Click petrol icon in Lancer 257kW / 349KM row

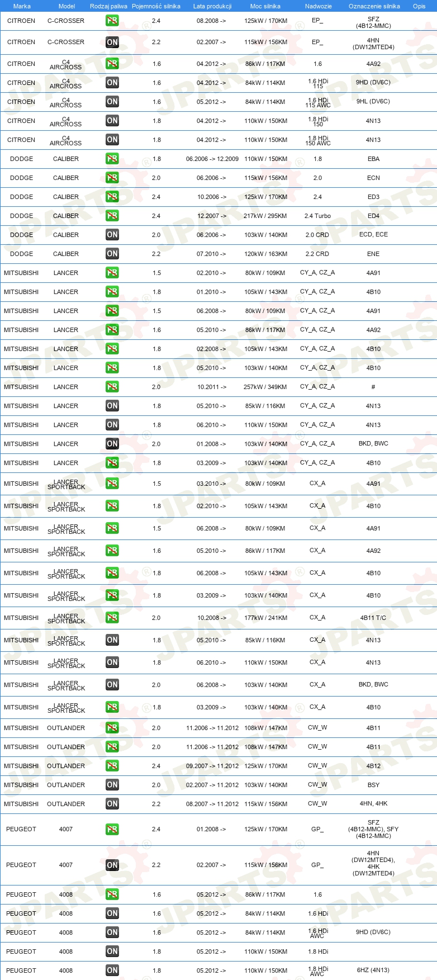(112, 387)
